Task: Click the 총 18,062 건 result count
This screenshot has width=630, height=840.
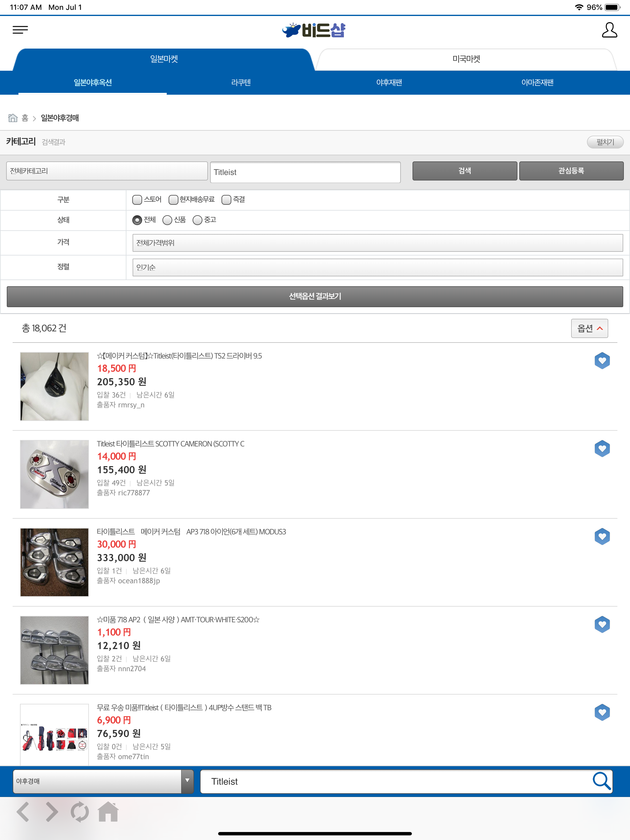Action: click(x=44, y=328)
